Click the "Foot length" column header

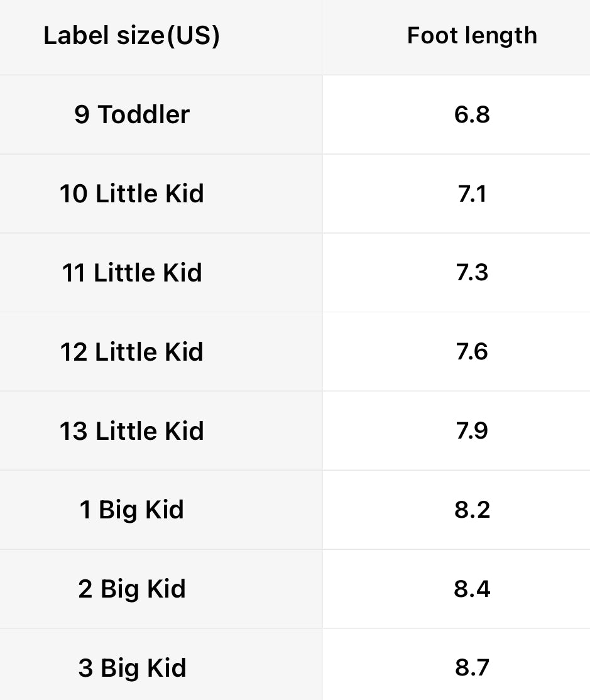point(472,36)
